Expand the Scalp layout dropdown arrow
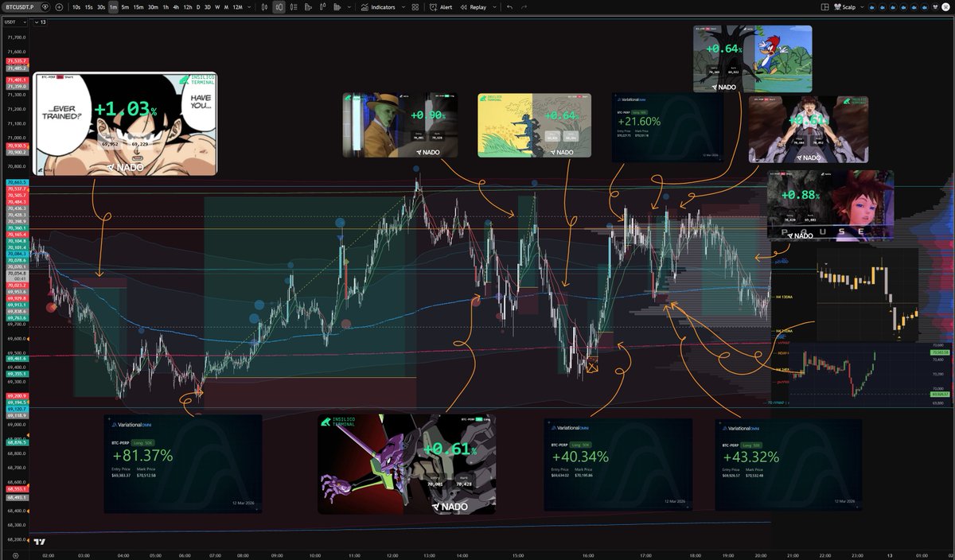Image resolution: width=955 pixels, height=560 pixels. pos(863,7)
